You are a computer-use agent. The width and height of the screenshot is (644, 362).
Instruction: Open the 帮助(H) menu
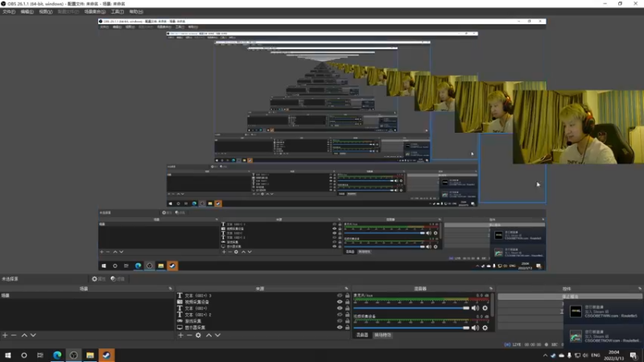coord(136,12)
